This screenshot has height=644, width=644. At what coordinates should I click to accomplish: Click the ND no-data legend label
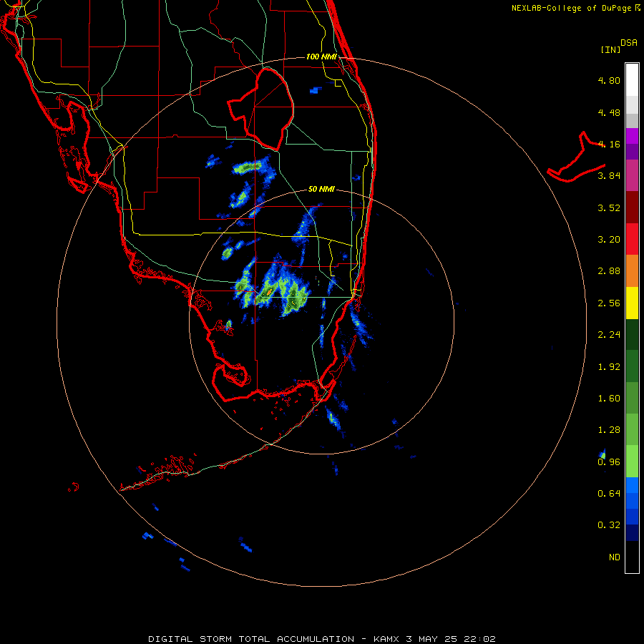(615, 557)
